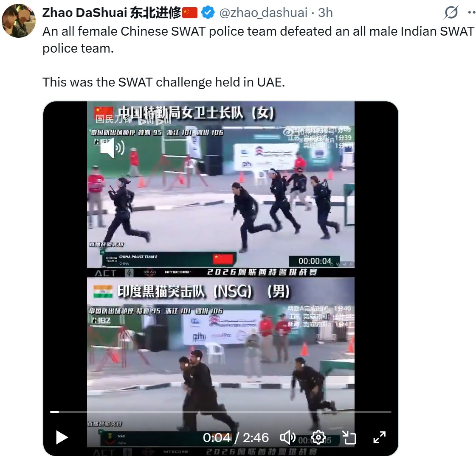
Task: Click the 0:04 / 2:46 time display
Action: 236,437
